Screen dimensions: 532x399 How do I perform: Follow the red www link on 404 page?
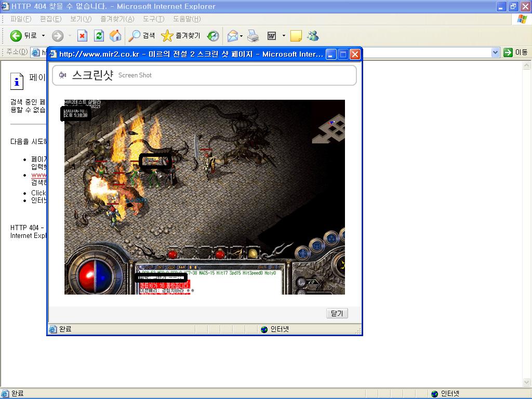pos(38,175)
